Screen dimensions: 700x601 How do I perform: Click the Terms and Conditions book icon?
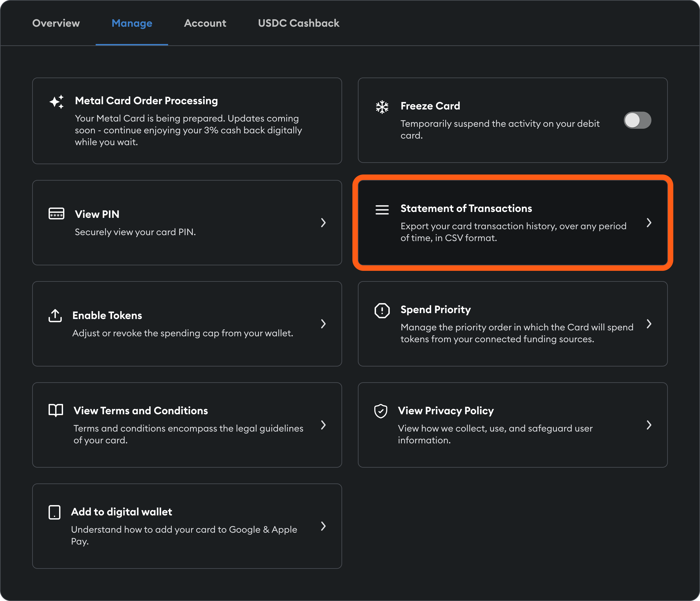pyautogui.click(x=56, y=410)
